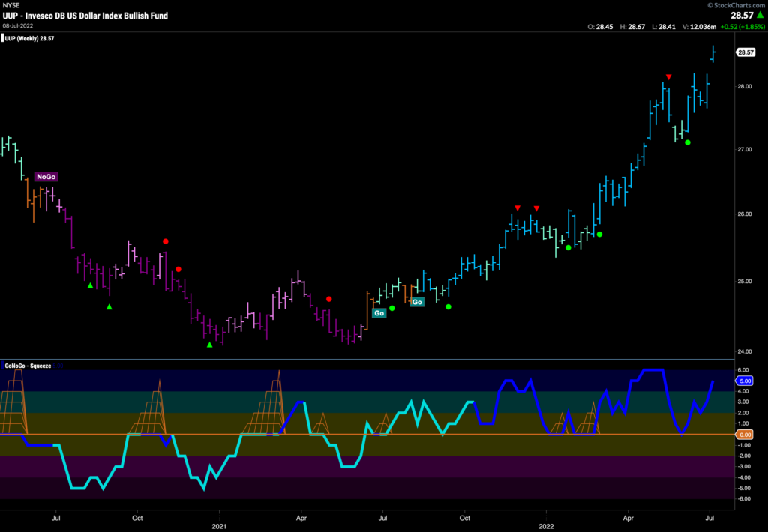This screenshot has height=532, width=768.
Task: Select the 25.00 price axis label
Action: [x=745, y=282]
